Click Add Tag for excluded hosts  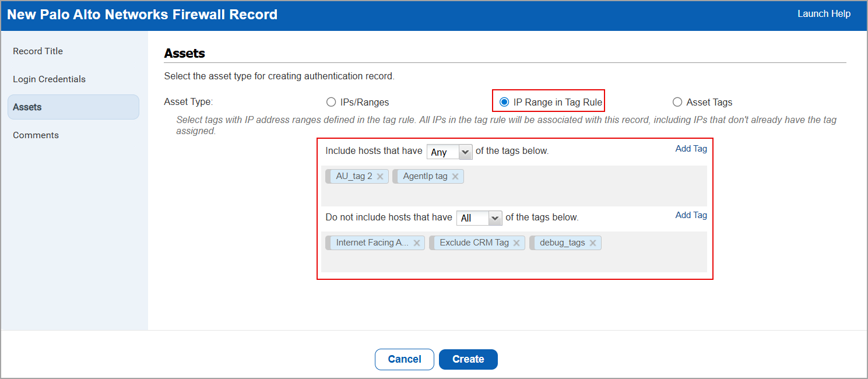(691, 215)
